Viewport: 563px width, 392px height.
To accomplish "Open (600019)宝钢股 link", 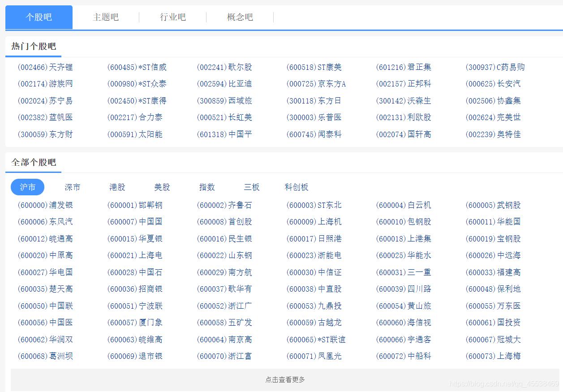I will coord(493,239).
